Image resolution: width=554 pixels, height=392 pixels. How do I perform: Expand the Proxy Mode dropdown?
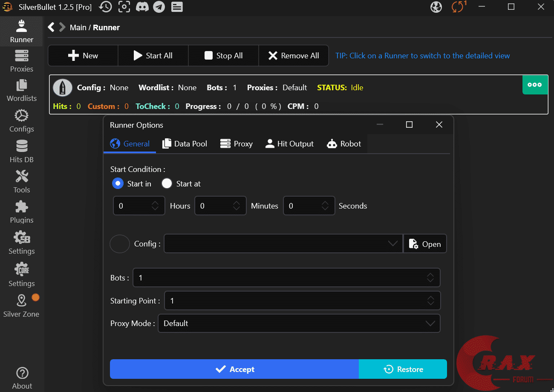[430, 323]
